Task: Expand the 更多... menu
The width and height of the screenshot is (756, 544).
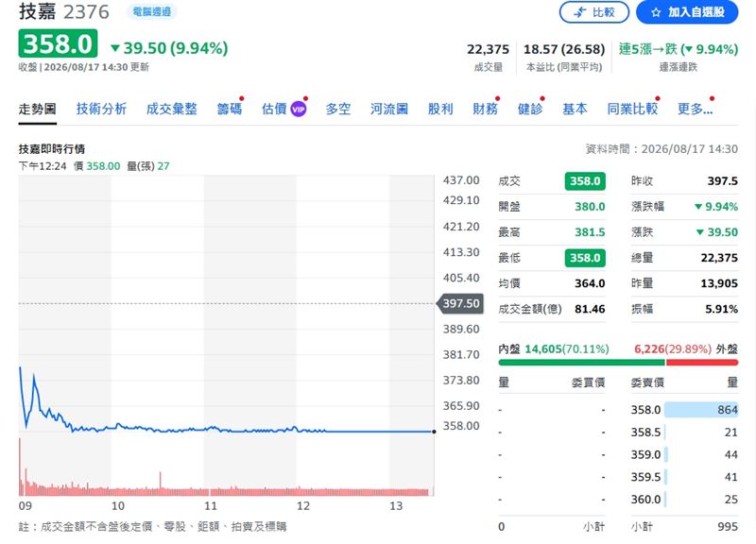Action: coord(695,109)
